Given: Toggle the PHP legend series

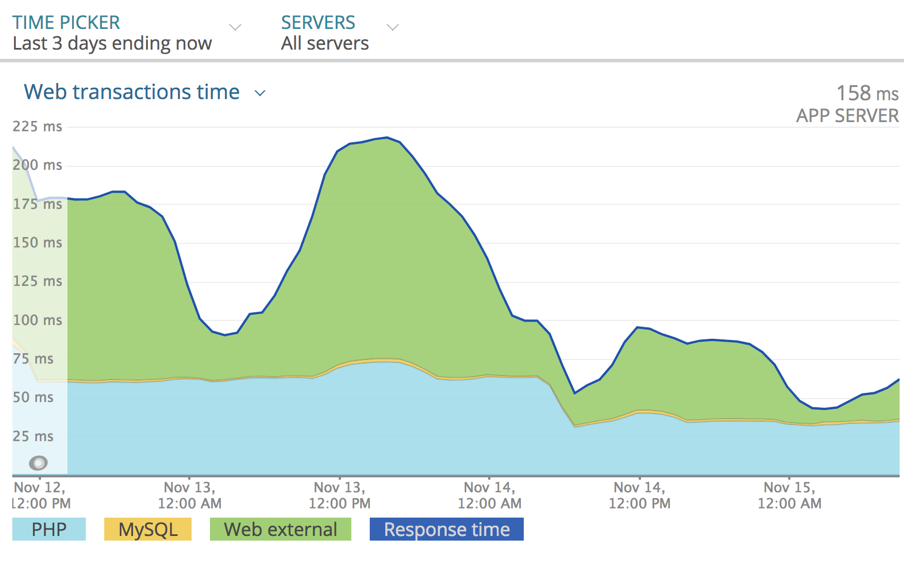Looking at the screenshot, I should point(49,529).
